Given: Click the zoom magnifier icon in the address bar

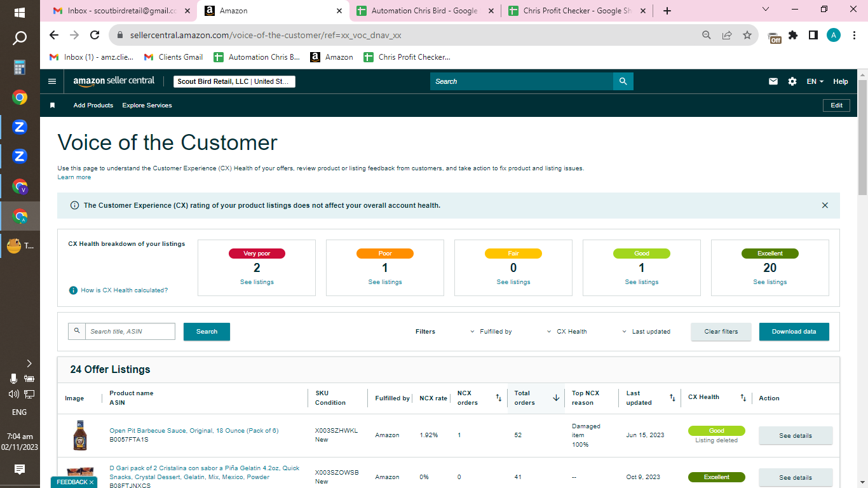Looking at the screenshot, I should click(x=707, y=36).
